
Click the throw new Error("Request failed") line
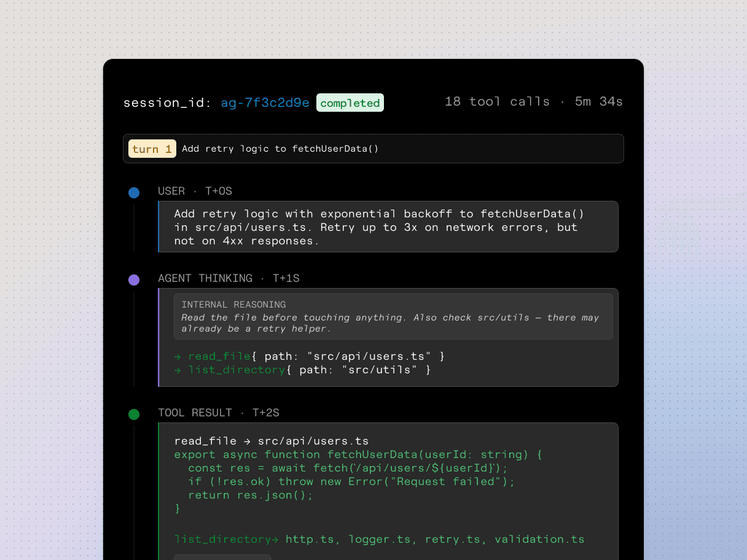351,481
